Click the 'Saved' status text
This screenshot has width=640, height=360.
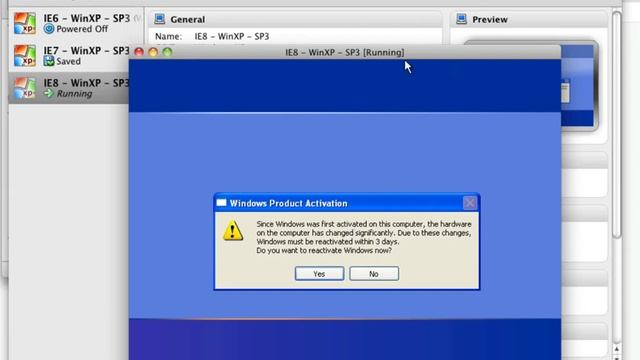click(68, 61)
